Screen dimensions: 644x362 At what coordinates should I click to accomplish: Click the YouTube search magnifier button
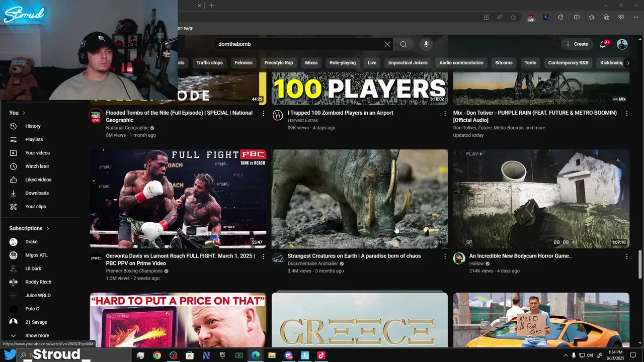tap(404, 44)
